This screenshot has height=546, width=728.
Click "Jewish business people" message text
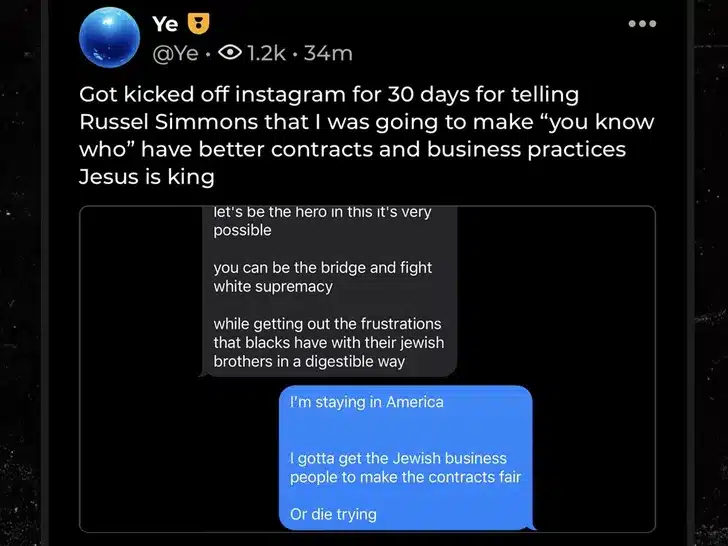click(x=398, y=467)
